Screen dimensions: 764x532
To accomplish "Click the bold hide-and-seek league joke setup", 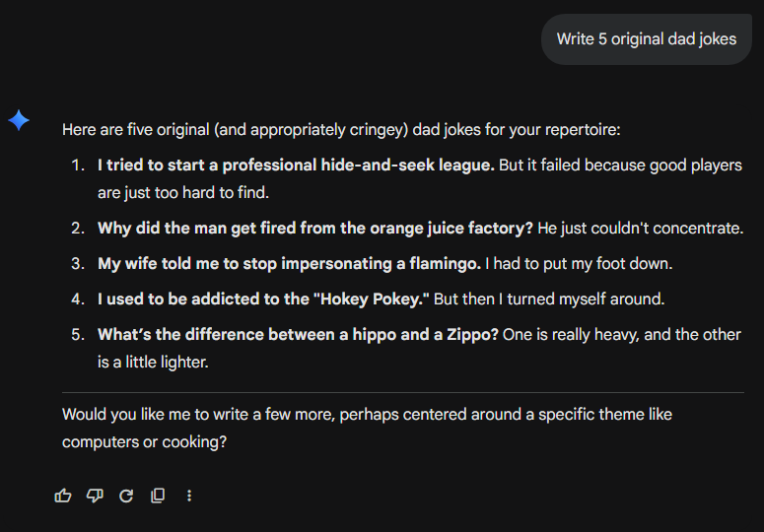I will 296,165.
